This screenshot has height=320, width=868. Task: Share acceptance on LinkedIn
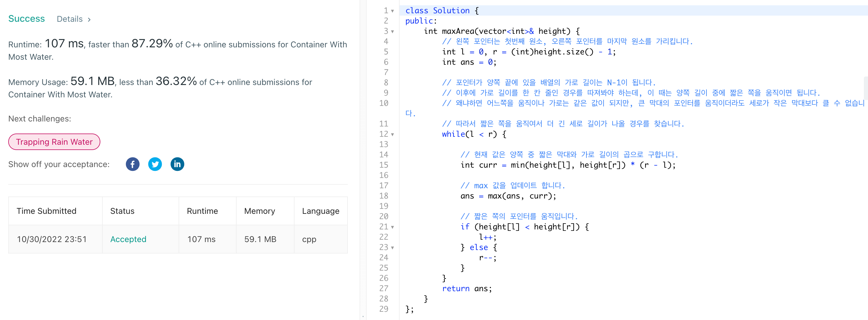tap(177, 164)
